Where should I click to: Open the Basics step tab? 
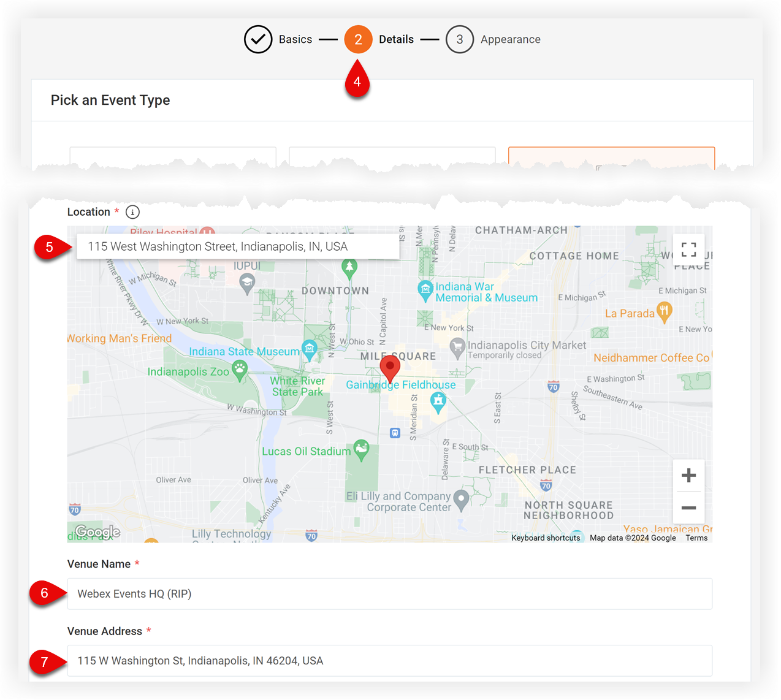tap(295, 39)
